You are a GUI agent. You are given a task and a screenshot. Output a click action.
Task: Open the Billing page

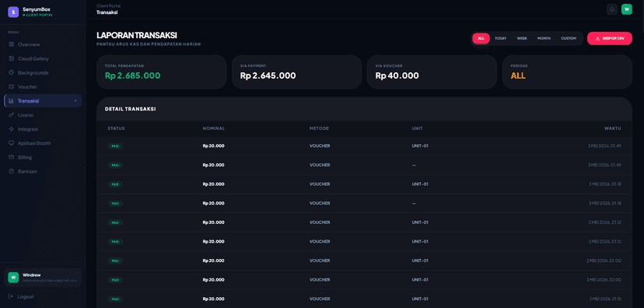pyautogui.click(x=43, y=157)
